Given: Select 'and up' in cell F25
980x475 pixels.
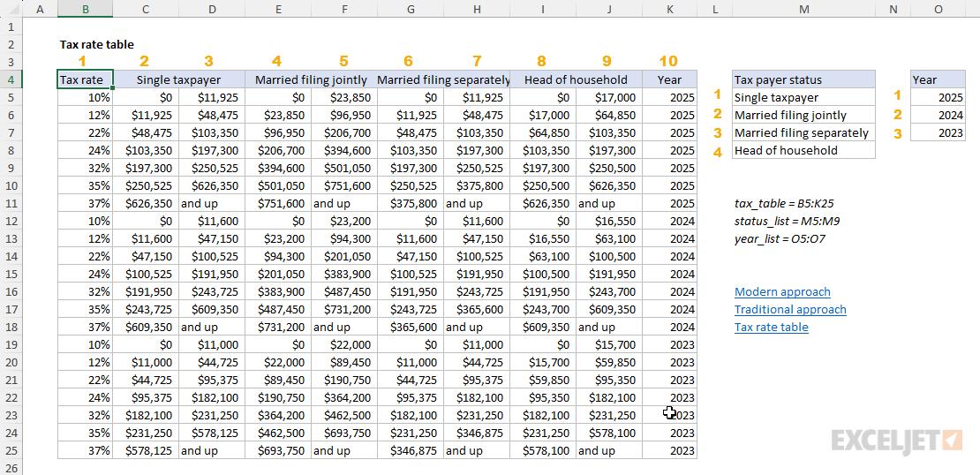Looking at the screenshot, I should click(344, 450).
